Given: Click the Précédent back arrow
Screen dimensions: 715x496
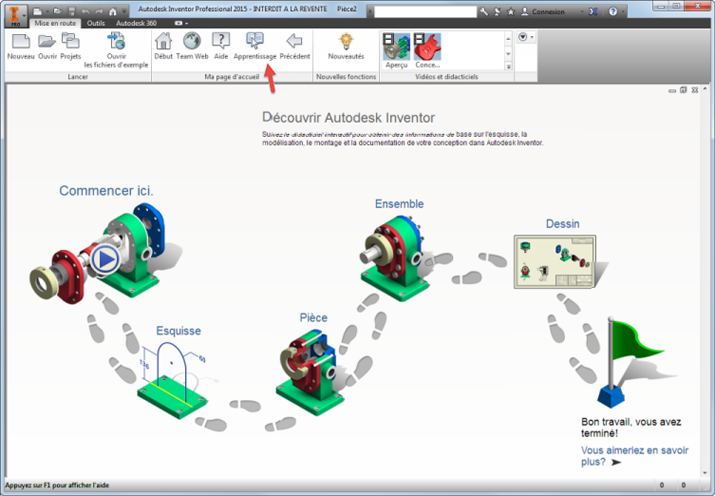Looking at the screenshot, I should [x=295, y=46].
